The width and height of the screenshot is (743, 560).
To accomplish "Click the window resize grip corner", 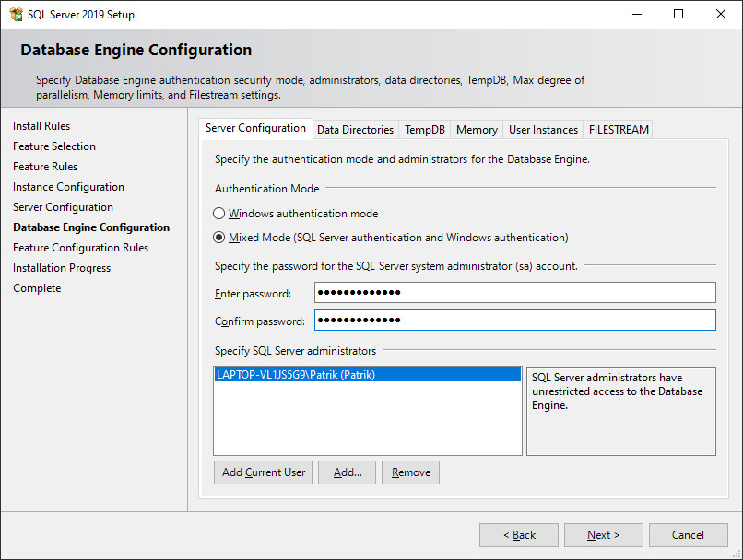I will pyautogui.click(x=737, y=554).
